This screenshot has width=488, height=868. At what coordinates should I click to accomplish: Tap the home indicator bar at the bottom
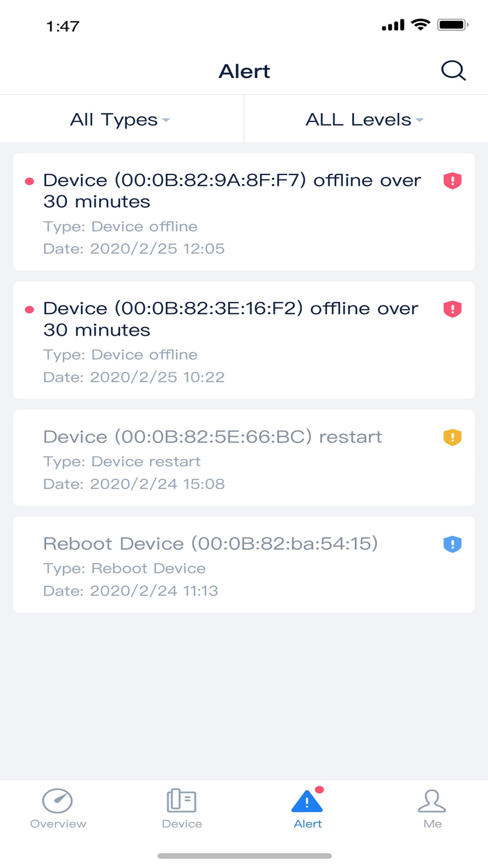coord(244,854)
